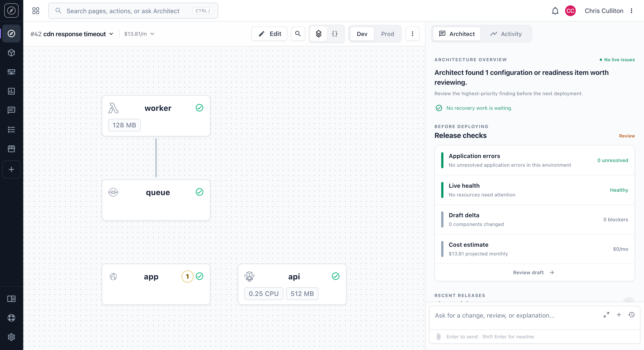Open the list view sidebar icon
This screenshot has height=350, width=644.
pos(11,129)
